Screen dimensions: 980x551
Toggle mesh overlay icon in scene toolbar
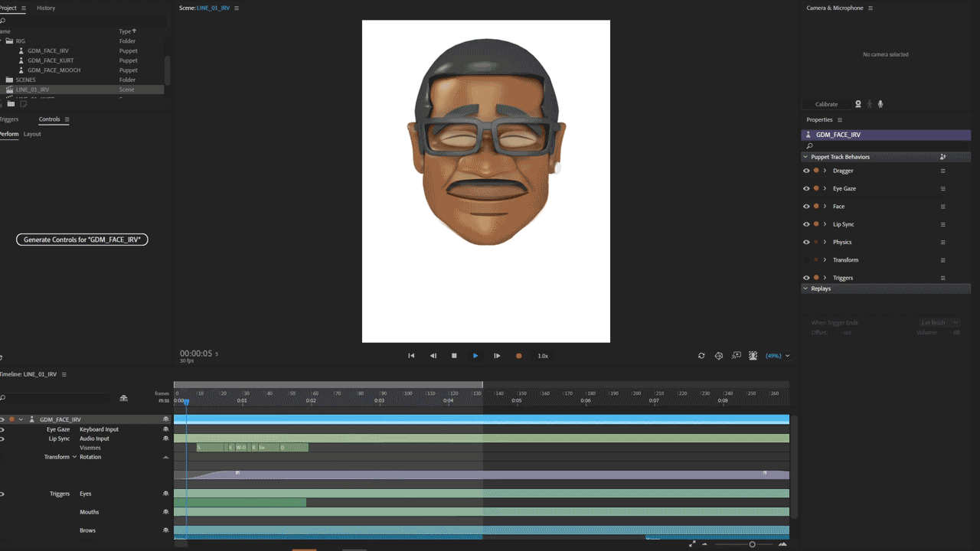pos(719,356)
